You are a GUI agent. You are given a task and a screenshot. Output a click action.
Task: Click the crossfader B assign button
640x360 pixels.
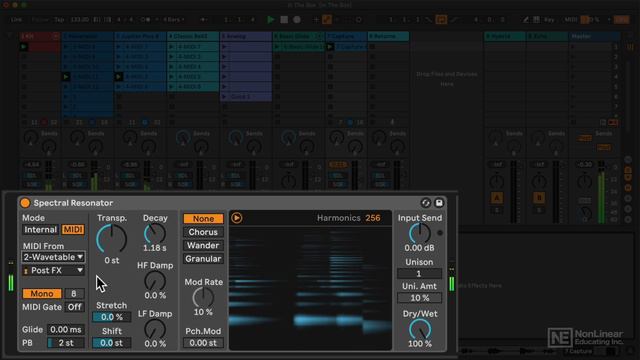point(539,198)
